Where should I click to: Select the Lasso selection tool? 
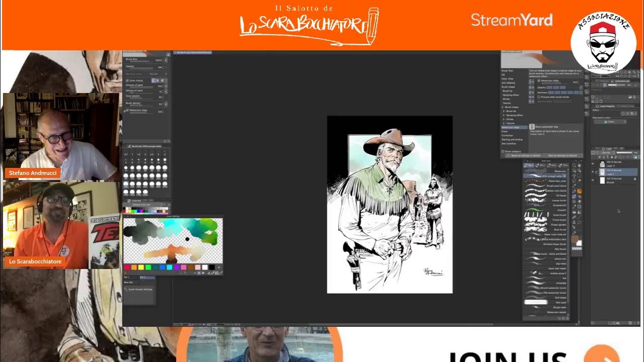(x=574, y=180)
